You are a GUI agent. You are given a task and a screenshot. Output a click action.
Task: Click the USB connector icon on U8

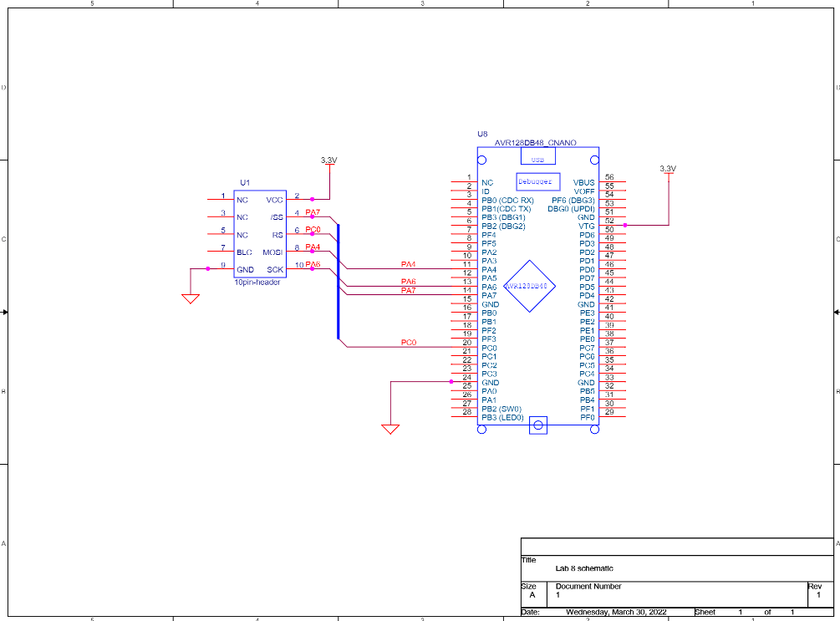[537, 156]
